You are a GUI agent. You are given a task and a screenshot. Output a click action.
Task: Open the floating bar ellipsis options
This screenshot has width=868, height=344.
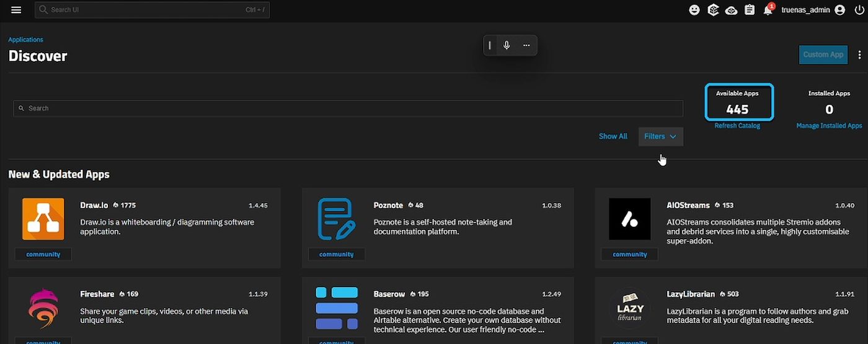tap(526, 45)
